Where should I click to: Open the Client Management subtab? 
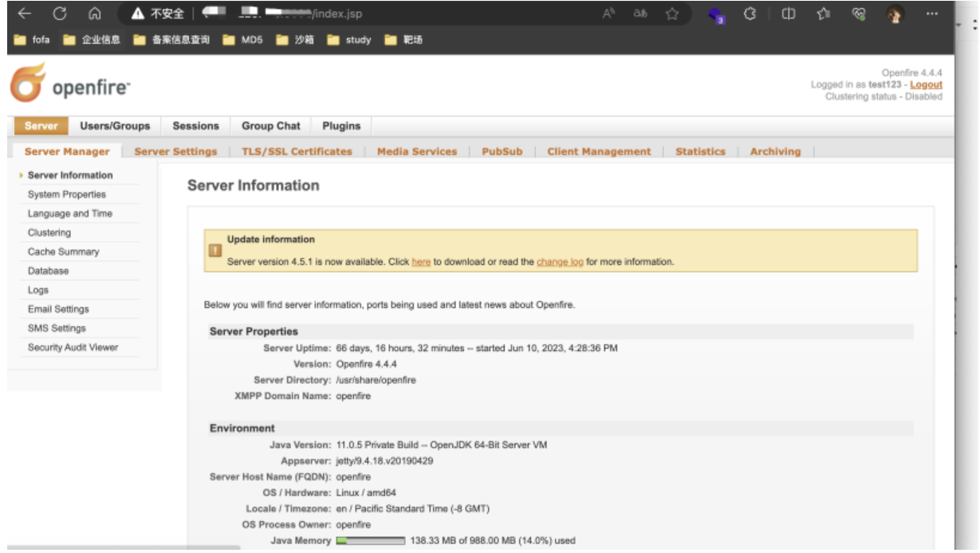click(599, 152)
